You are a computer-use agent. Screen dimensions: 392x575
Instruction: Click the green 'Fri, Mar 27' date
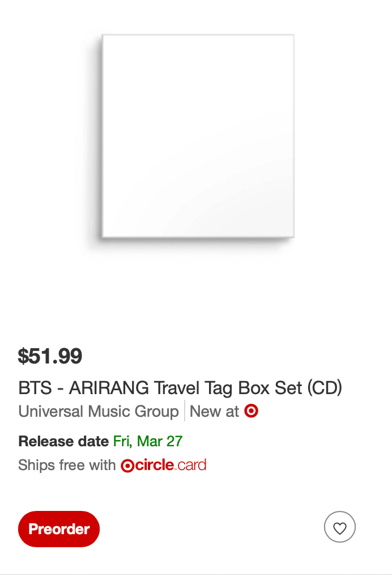pyautogui.click(x=148, y=441)
